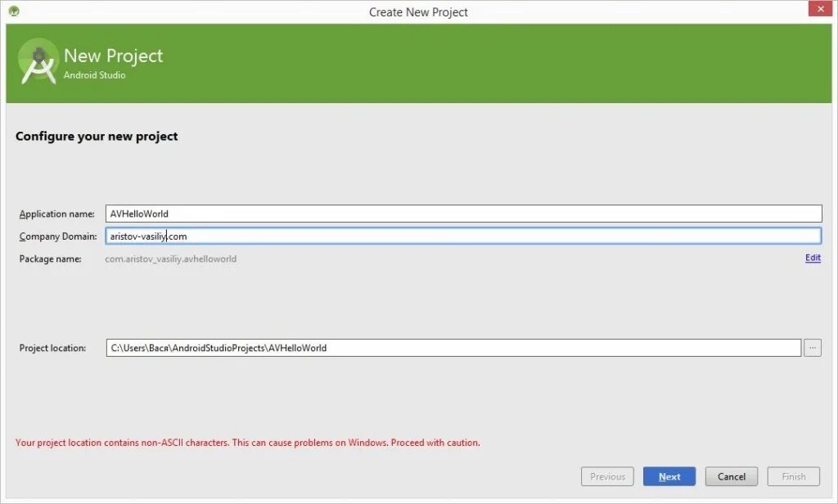Close the Create New Project window
Screen dimensions: 838x504
pyautogui.click(x=820, y=9)
